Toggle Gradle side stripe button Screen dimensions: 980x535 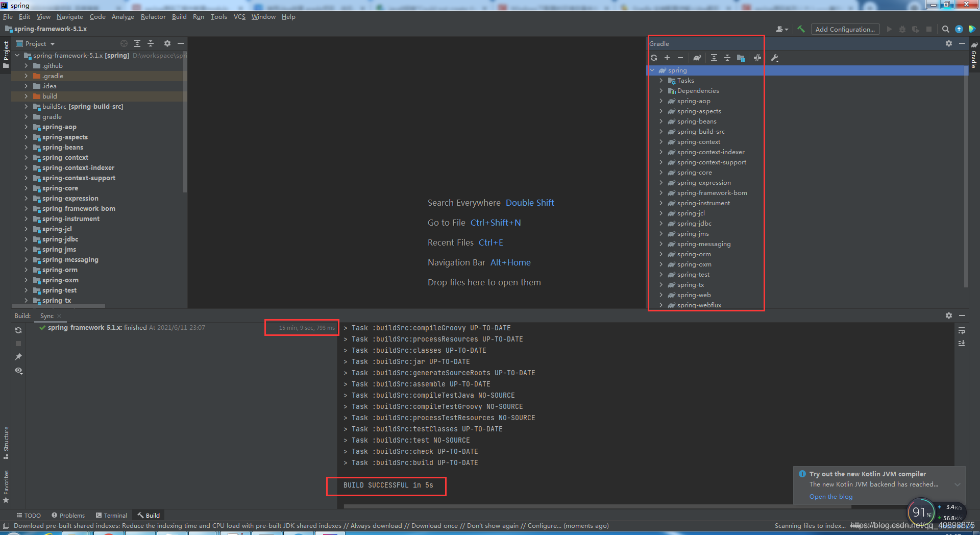coord(974,55)
